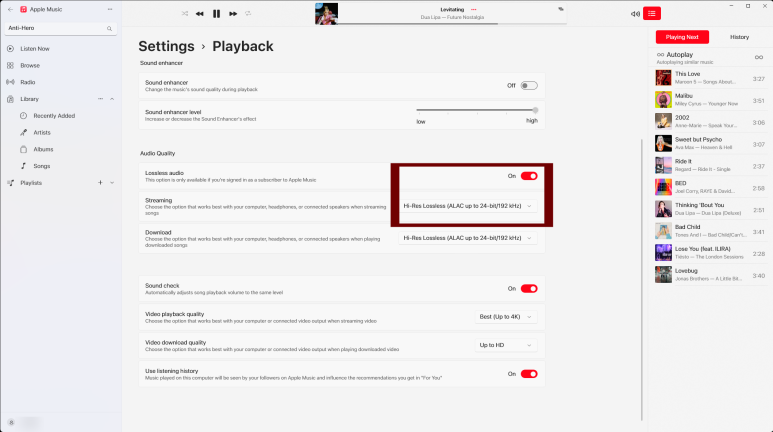Pause the current song
Viewport: 773px width, 432px height.
(216, 14)
